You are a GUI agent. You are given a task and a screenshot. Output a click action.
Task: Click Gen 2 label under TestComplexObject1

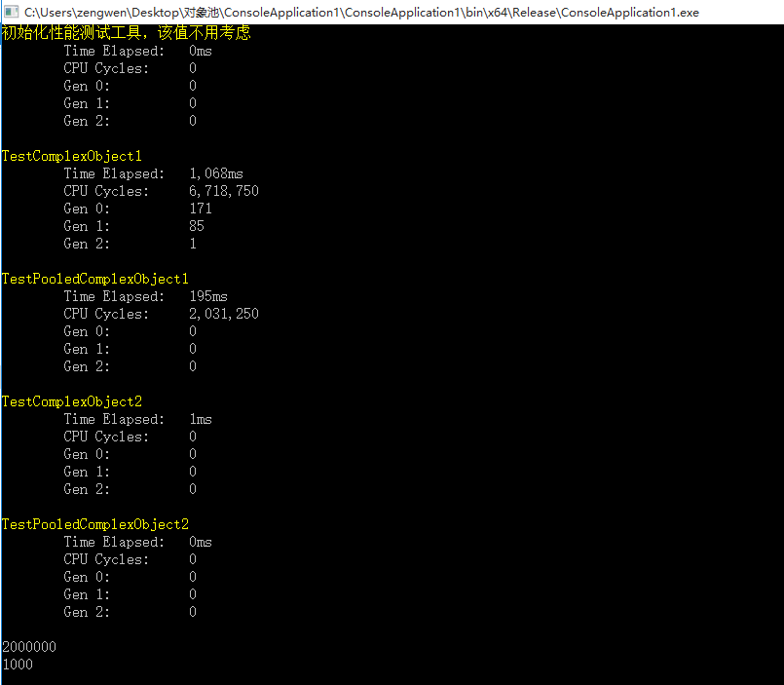point(87,244)
